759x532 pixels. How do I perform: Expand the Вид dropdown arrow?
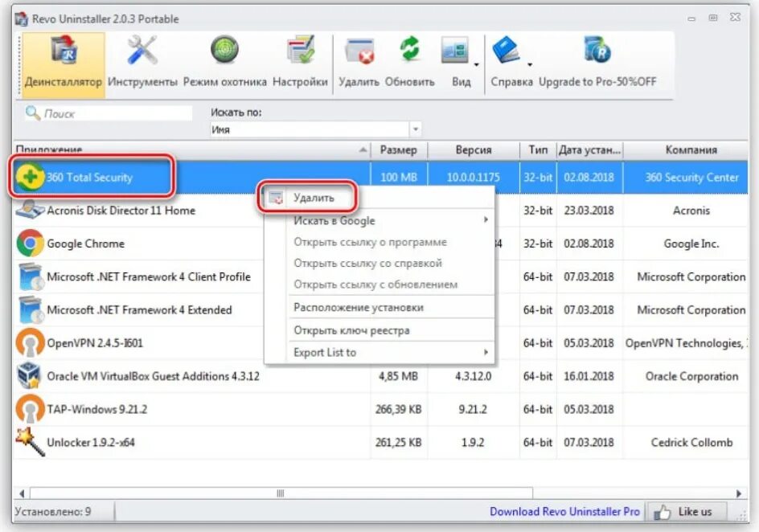[476, 65]
